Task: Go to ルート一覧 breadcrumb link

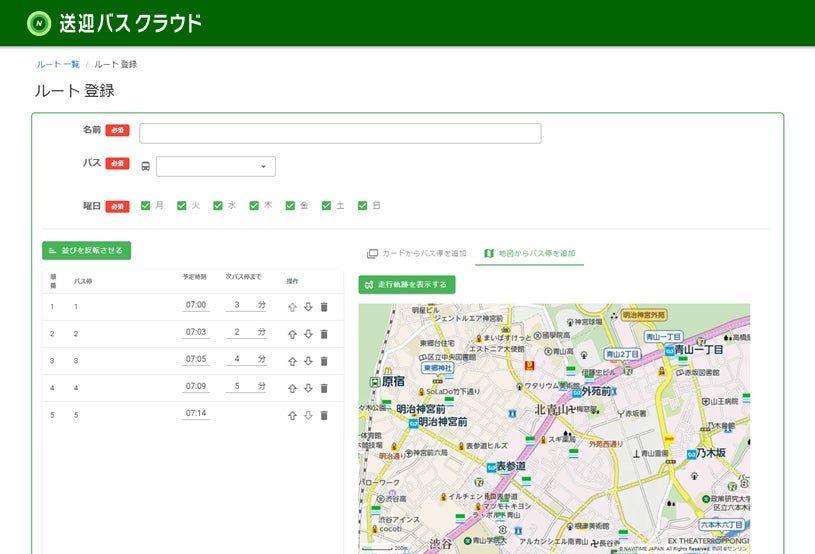Action: click(x=58, y=64)
